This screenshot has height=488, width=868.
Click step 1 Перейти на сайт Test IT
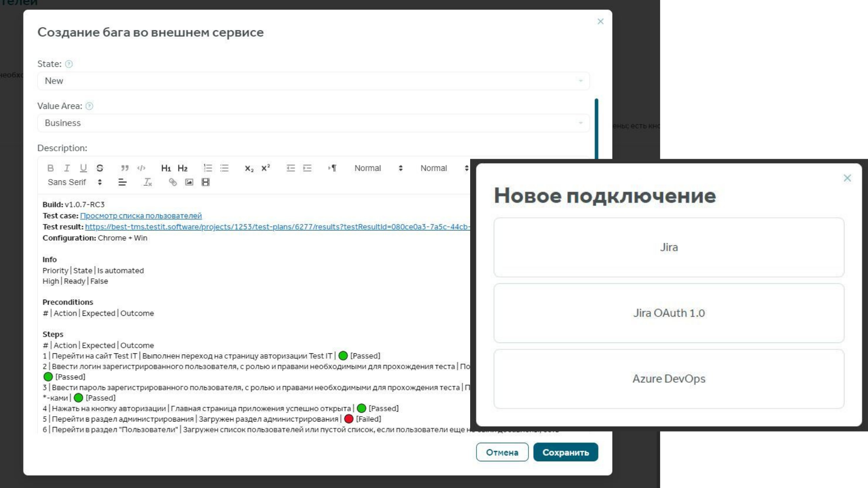tap(212, 356)
